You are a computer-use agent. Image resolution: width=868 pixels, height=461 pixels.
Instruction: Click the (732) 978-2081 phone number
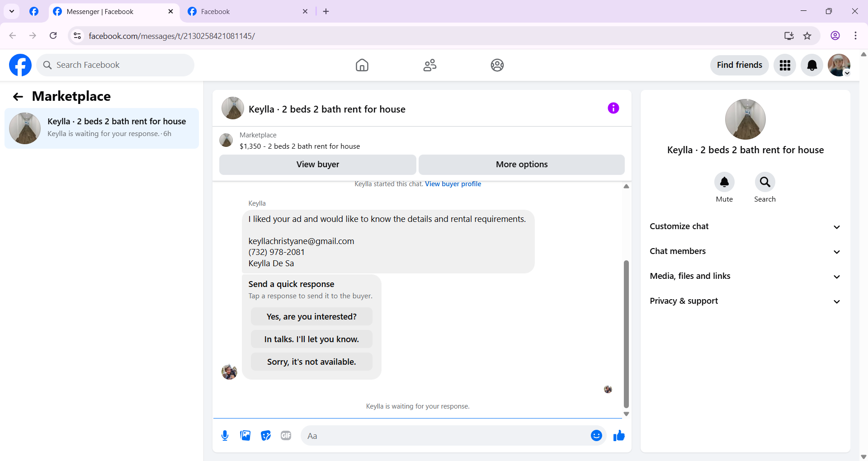pyautogui.click(x=276, y=252)
